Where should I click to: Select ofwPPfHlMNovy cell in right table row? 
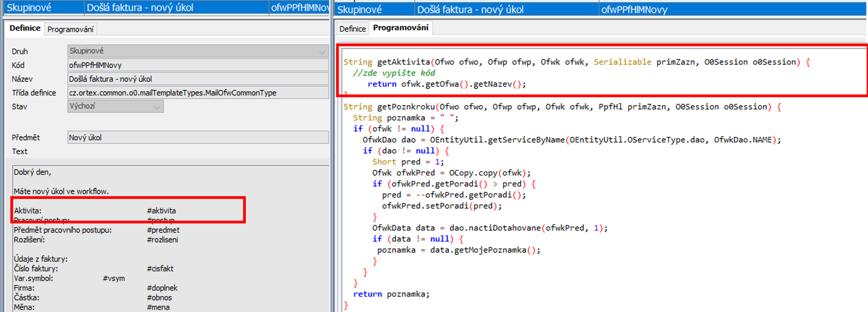(x=634, y=10)
